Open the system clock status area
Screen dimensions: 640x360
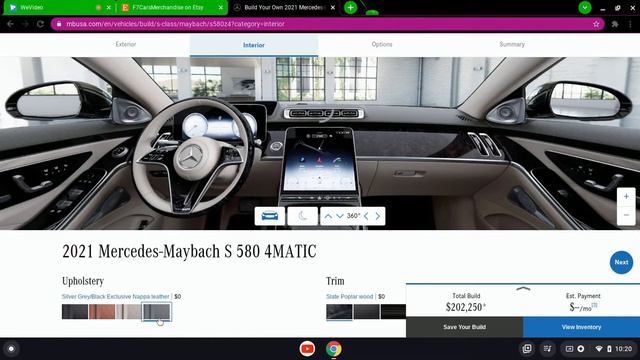coord(623,349)
